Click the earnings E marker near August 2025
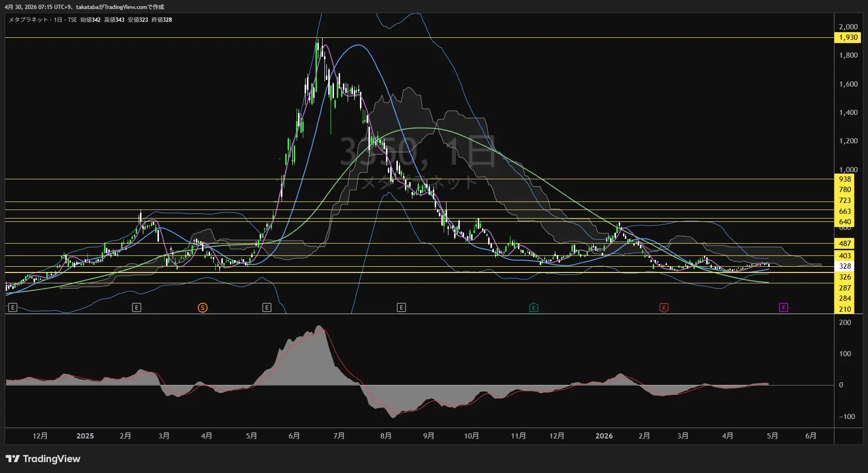 coord(401,308)
